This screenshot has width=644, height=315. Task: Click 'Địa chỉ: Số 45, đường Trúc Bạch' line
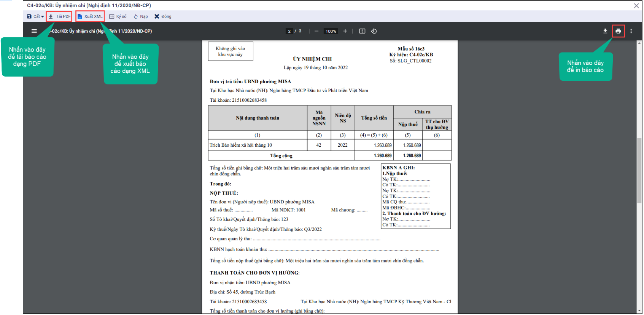(243, 292)
